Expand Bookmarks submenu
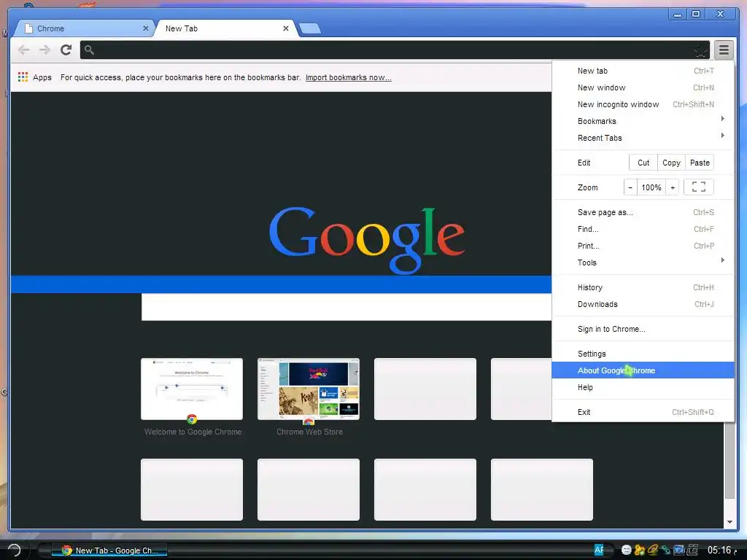Viewport: 747px width, 560px height. point(643,121)
